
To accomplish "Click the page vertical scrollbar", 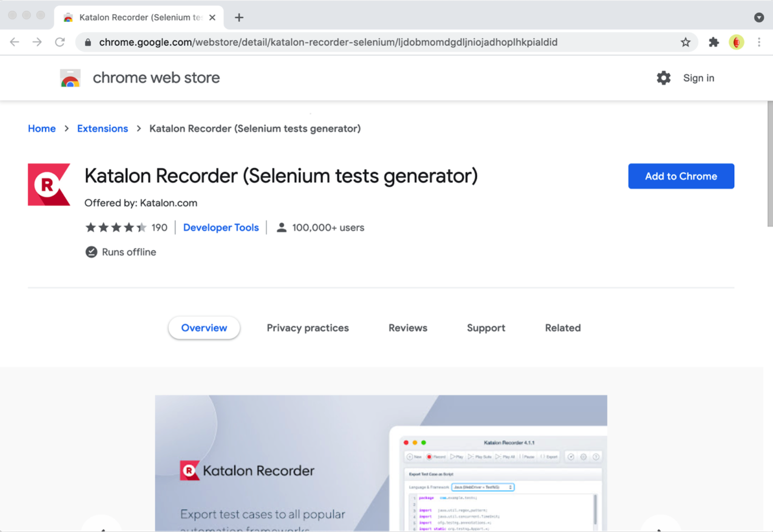I will (x=769, y=164).
